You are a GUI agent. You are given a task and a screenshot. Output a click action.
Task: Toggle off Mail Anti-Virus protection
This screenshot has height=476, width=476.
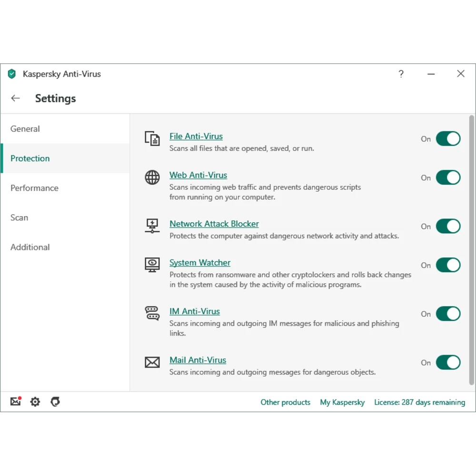(448, 362)
